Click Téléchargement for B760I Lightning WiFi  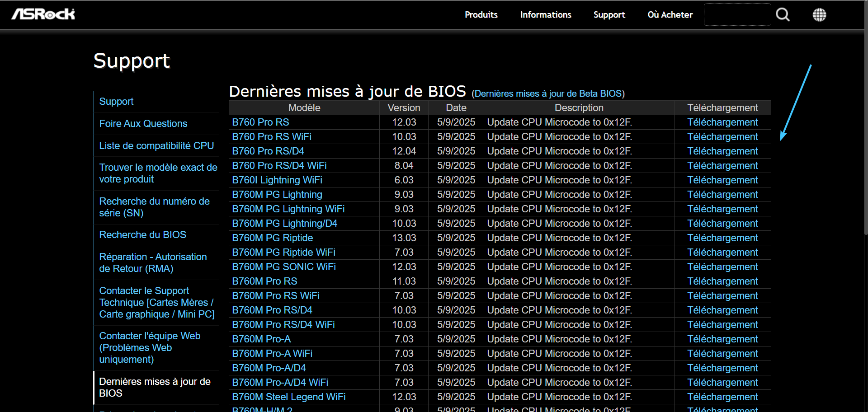coord(722,180)
